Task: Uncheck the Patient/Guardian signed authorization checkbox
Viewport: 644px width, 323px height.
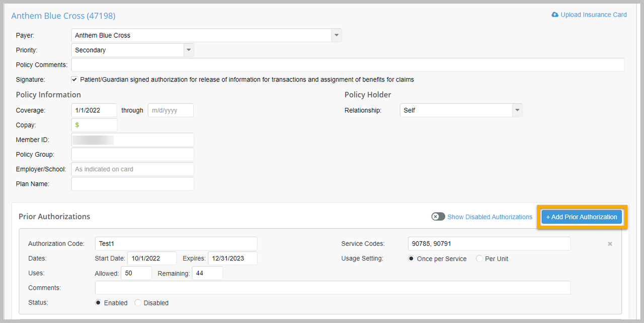Action: (74, 80)
